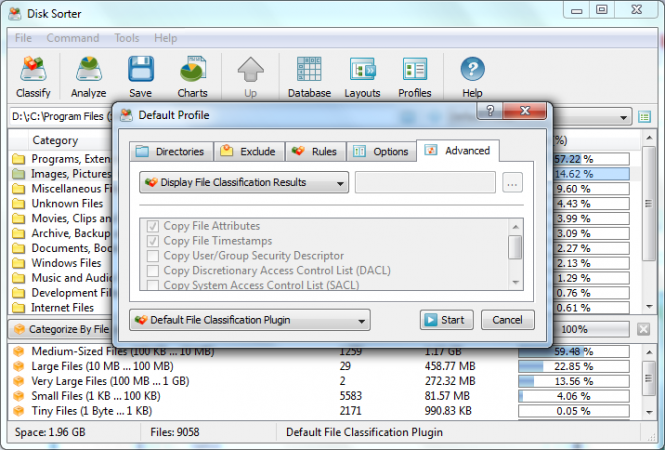Switch to the Options tab
This screenshot has width=665, height=450.
pyautogui.click(x=381, y=151)
